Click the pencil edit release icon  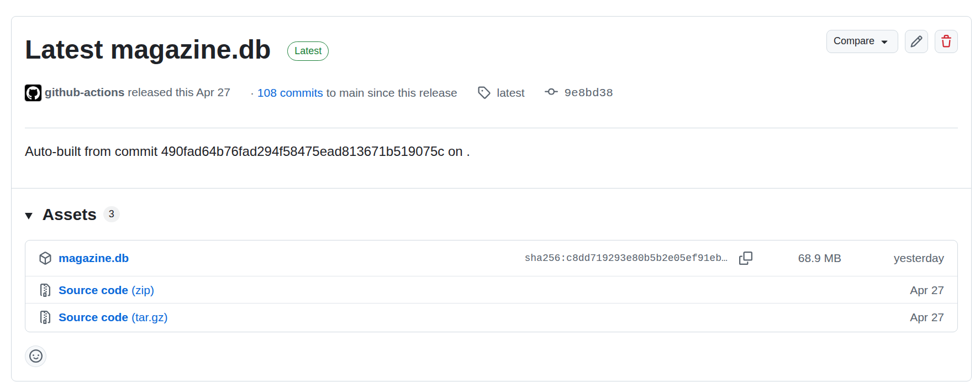coord(916,41)
